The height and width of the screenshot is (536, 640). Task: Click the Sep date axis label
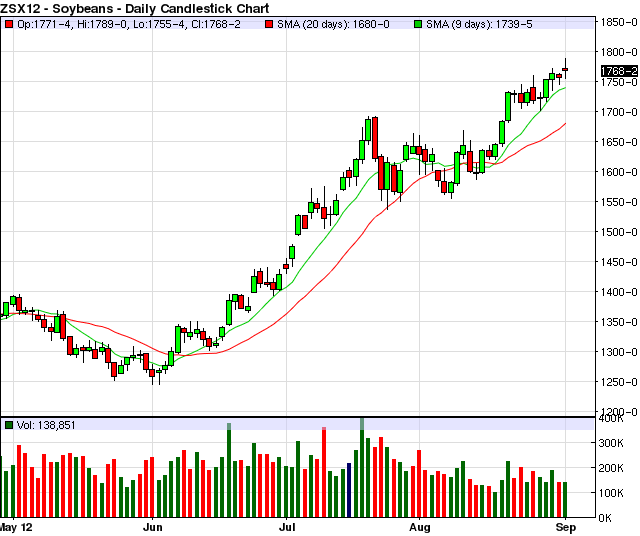(566, 527)
